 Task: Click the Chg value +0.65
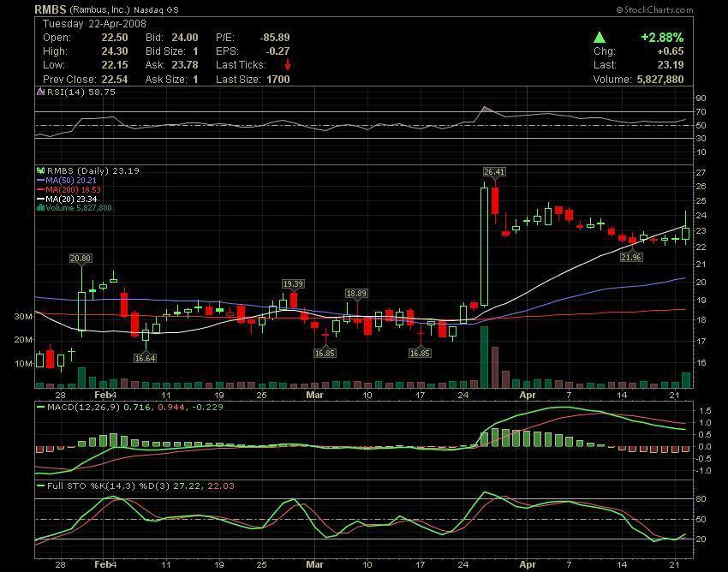671,51
